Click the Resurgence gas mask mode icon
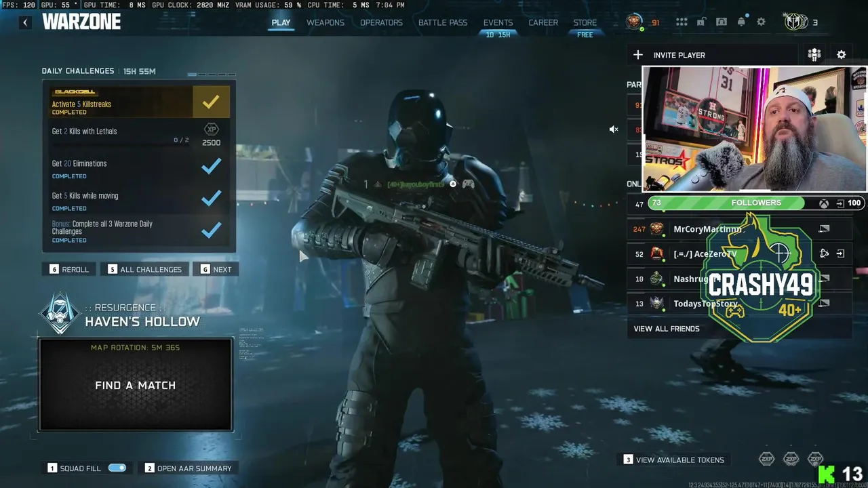868x488 pixels. point(60,314)
